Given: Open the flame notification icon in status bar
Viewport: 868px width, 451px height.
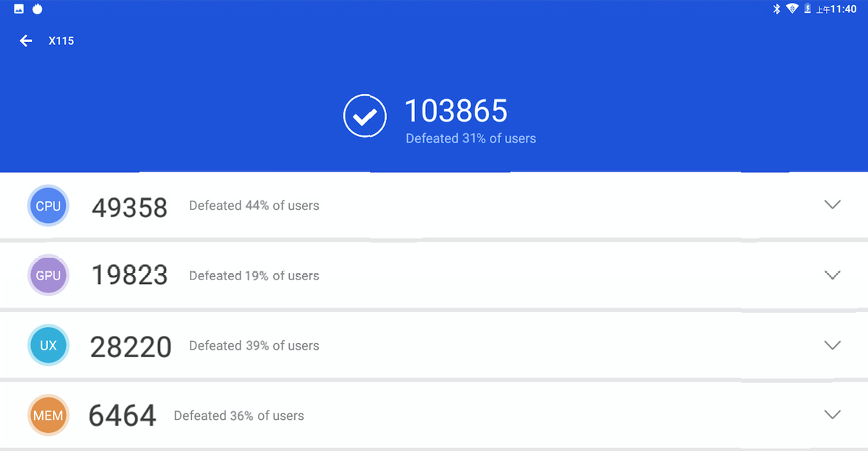Looking at the screenshot, I should point(37,9).
